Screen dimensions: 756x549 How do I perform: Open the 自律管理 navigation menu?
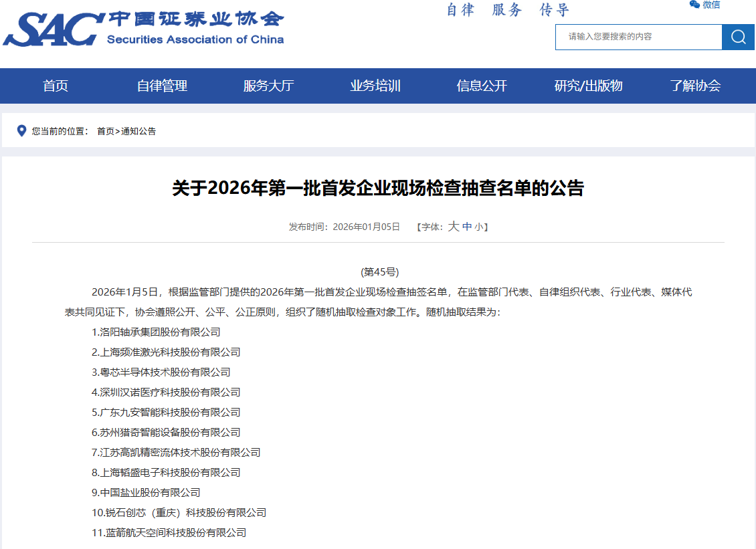pyautogui.click(x=162, y=86)
